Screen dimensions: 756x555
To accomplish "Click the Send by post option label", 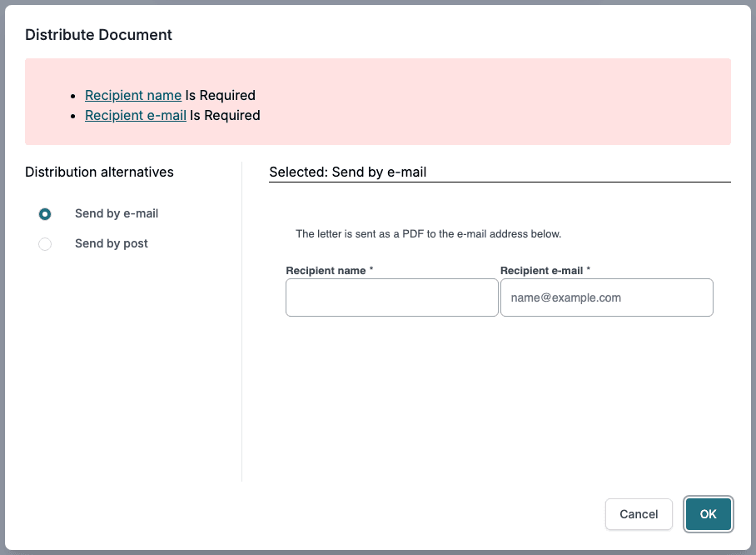I will click(112, 243).
